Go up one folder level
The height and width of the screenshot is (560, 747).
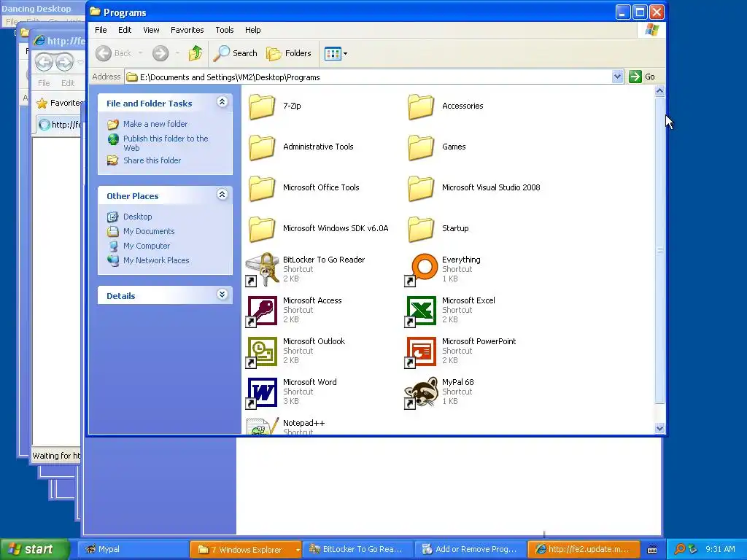tap(196, 53)
